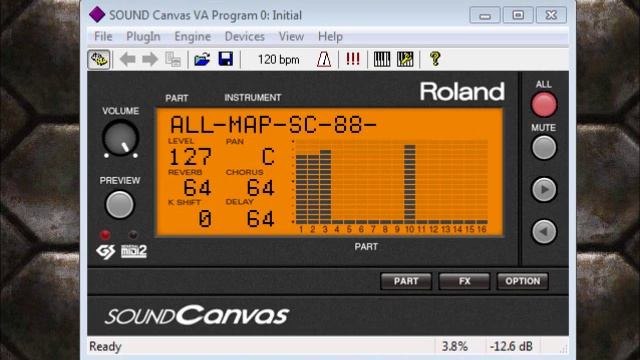The height and width of the screenshot is (360, 640).
Task: Open the Help menu
Action: [330, 36]
